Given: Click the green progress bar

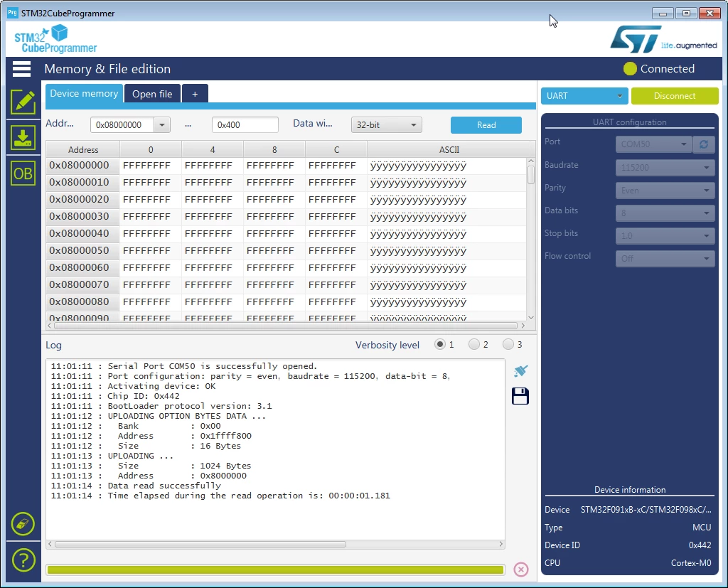Looking at the screenshot, I should click(275, 570).
